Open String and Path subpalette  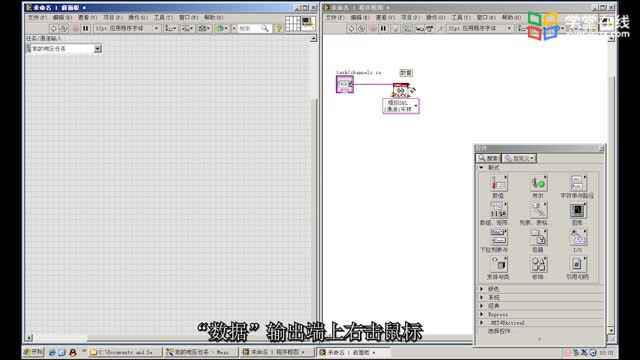point(577,184)
